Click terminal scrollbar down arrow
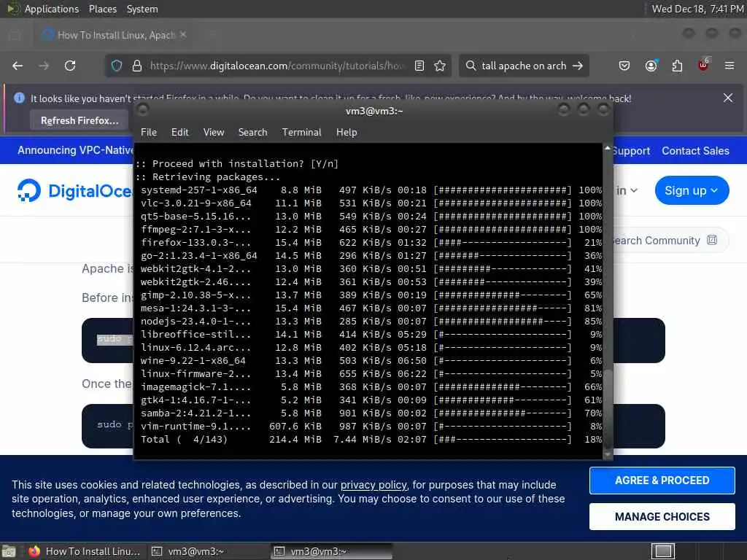The image size is (747, 560). 608,454
